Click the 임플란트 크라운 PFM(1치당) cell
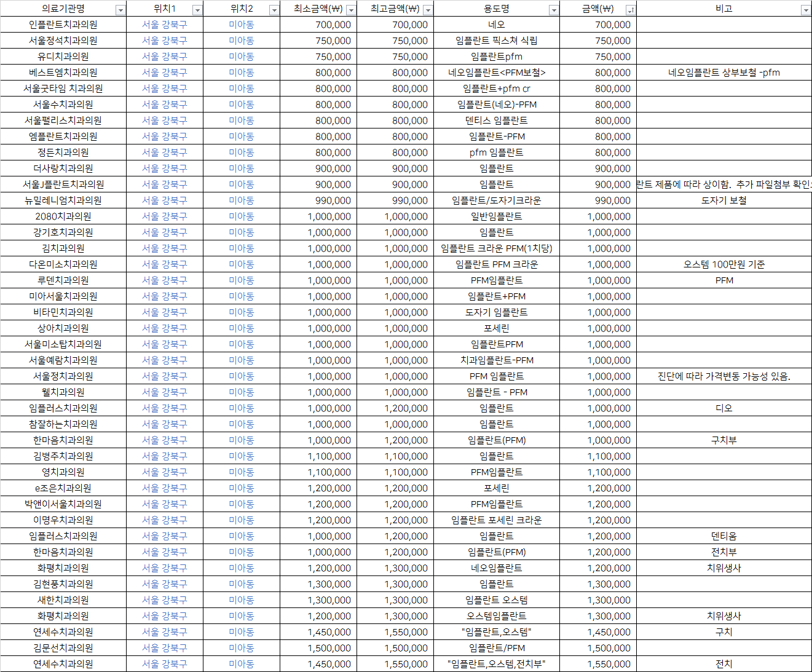The width and height of the screenshot is (812, 672). [x=497, y=248]
